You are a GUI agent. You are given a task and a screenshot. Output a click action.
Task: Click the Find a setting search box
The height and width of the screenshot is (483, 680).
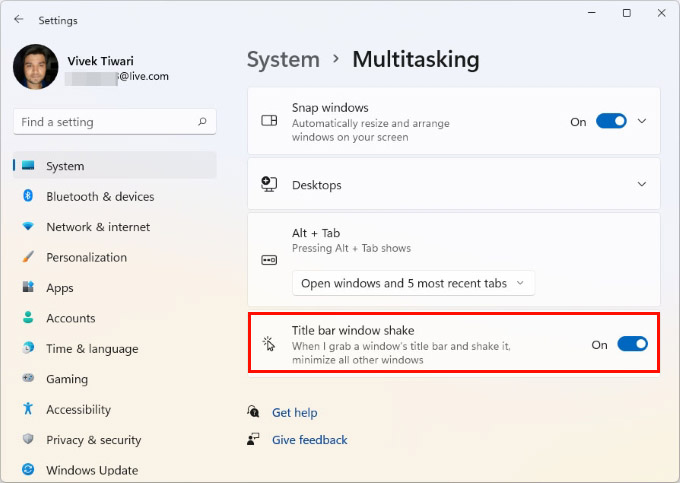(114, 122)
